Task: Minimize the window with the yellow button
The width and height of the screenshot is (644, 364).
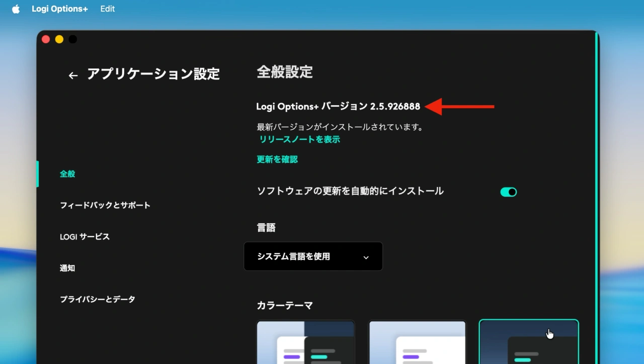Action: pos(59,39)
